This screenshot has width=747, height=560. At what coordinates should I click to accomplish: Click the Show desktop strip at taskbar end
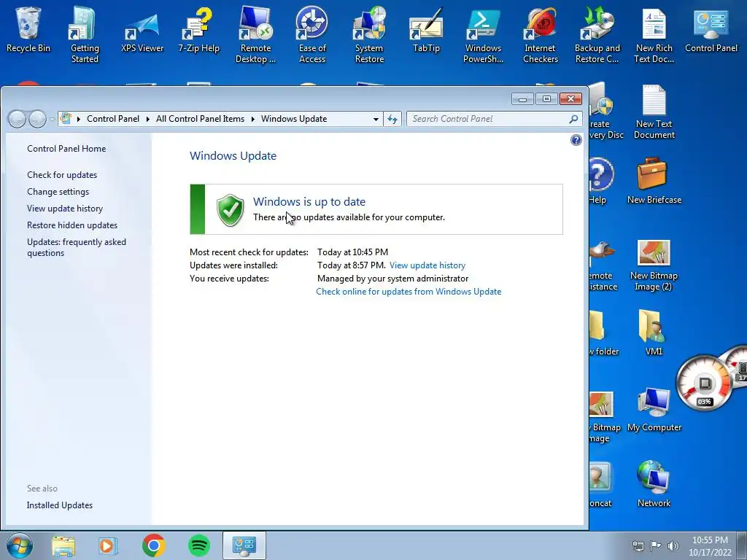click(x=743, y=545)
